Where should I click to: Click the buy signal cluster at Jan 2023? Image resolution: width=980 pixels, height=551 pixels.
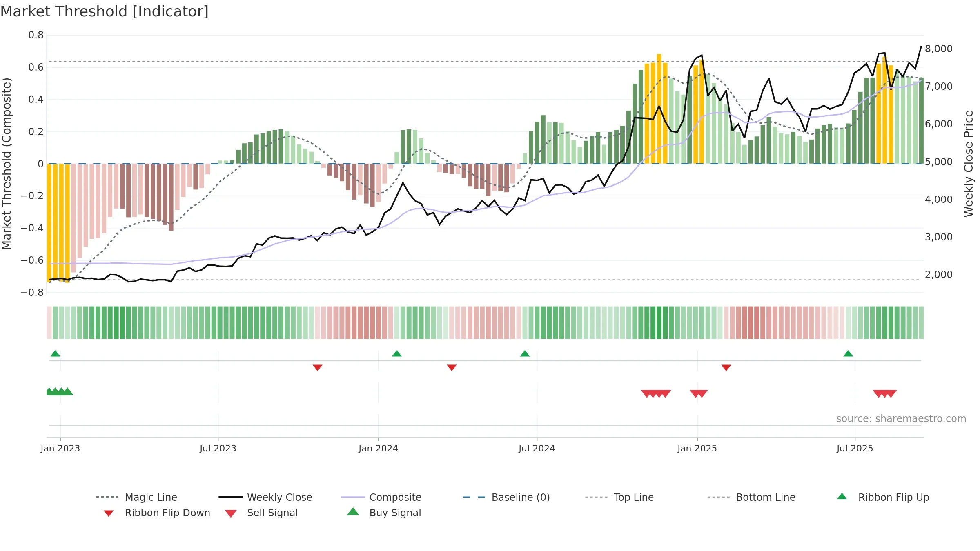click(60, 391)
